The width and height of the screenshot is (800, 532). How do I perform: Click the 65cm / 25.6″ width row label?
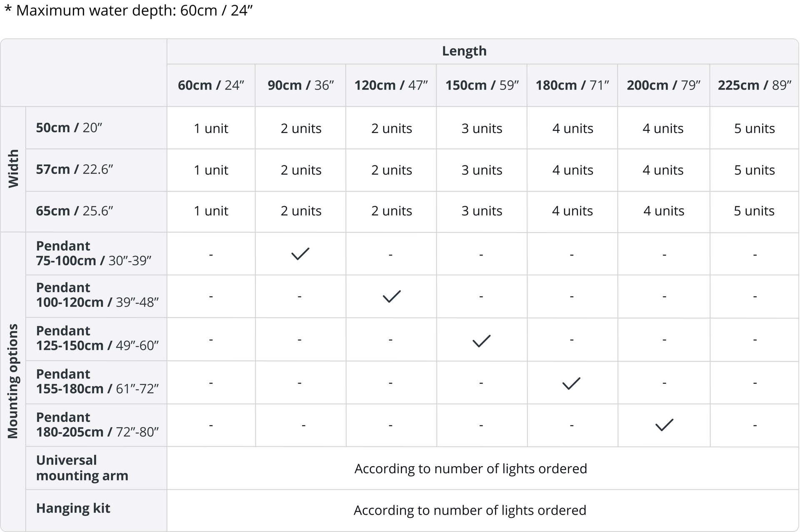tap(75, 211)
